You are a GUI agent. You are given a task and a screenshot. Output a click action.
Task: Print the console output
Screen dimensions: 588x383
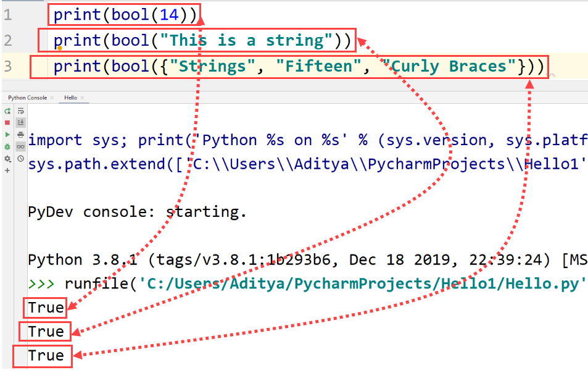[x=20, y=135]
